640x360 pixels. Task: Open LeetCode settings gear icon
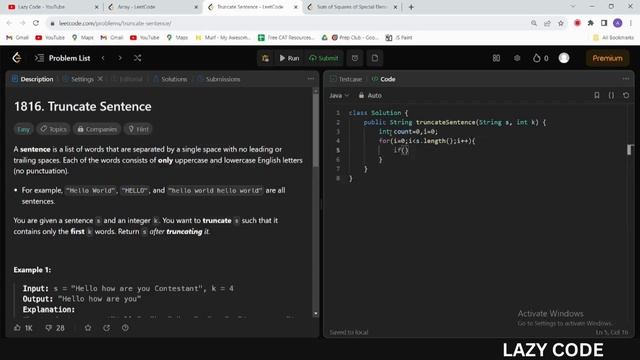click(517, 58)
